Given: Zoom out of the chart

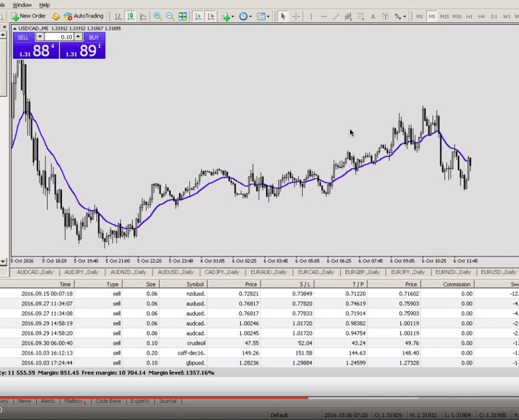Looking at the screenshot, I should [x=170, y=17].
